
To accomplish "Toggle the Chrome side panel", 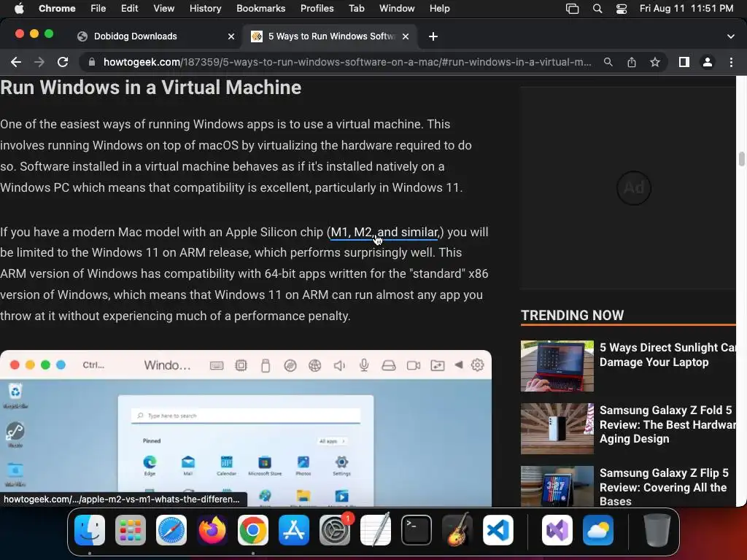I will click(x=684, y=62).
